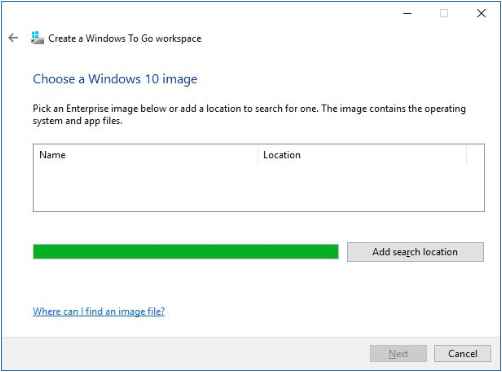This screenshot has height=372, width=502.
Task: Go back with the arrow icon
Action: [x=13, y=38]
